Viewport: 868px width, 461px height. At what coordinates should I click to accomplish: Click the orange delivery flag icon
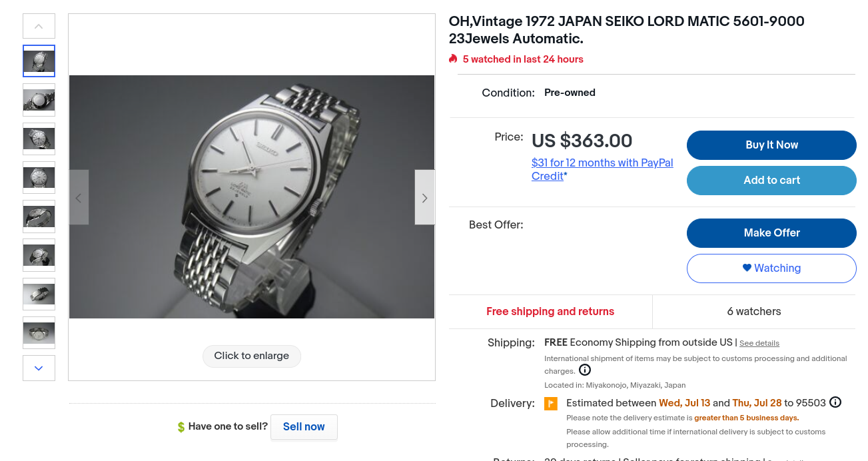(x=551, y=404)
